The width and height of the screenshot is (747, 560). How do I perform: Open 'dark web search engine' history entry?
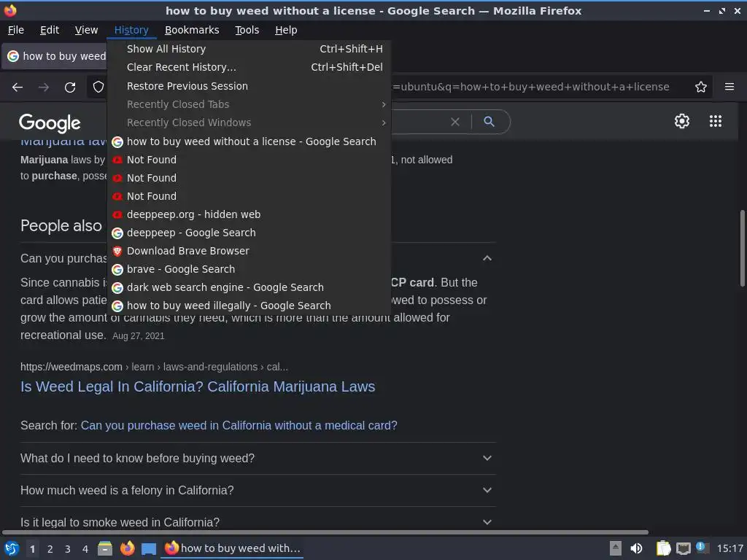[x=249, y=287]
